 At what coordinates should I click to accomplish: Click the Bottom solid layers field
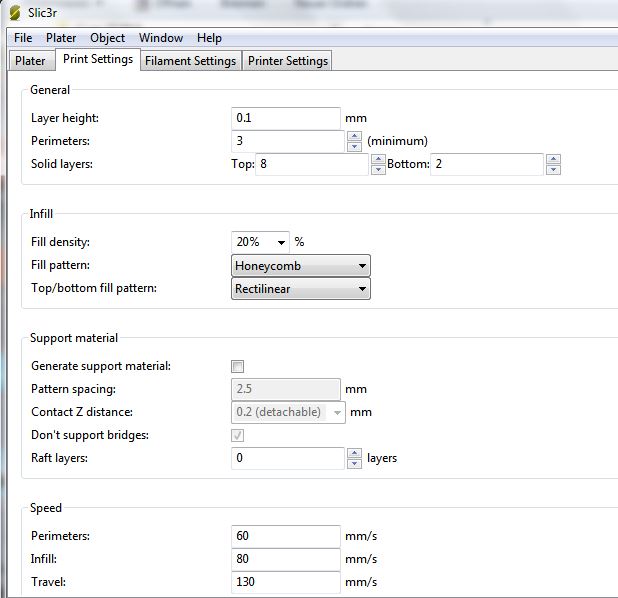point(487,164)
